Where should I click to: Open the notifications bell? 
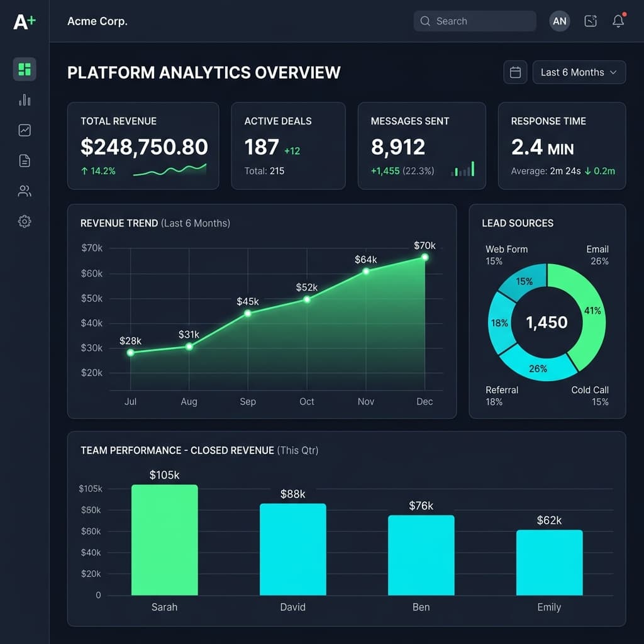tap(618, 21)
